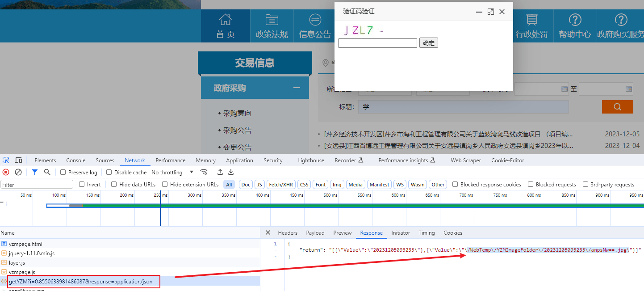Clear the network log
Image resolution: width=644 pixels, height=291 pixels.
[18, 172]
